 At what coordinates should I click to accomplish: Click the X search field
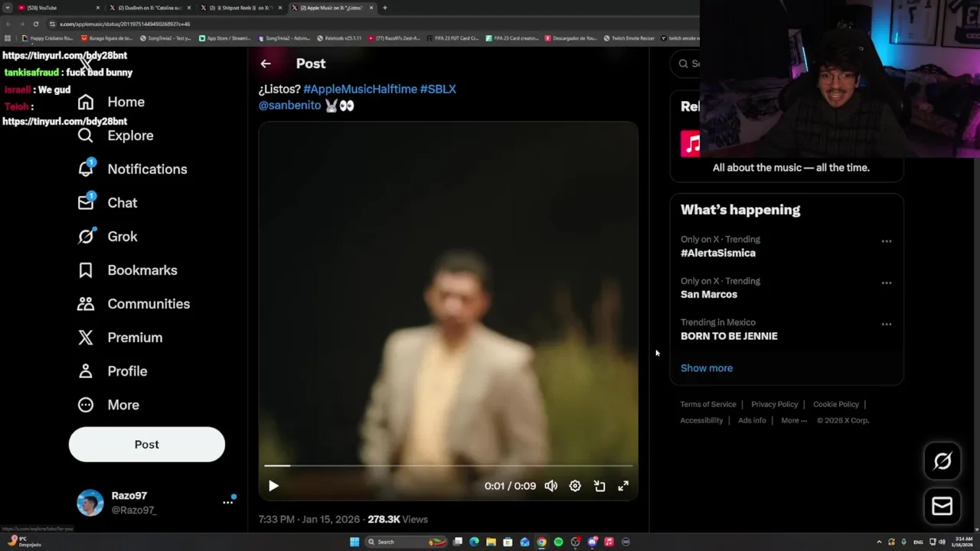[x=686, y=64]
